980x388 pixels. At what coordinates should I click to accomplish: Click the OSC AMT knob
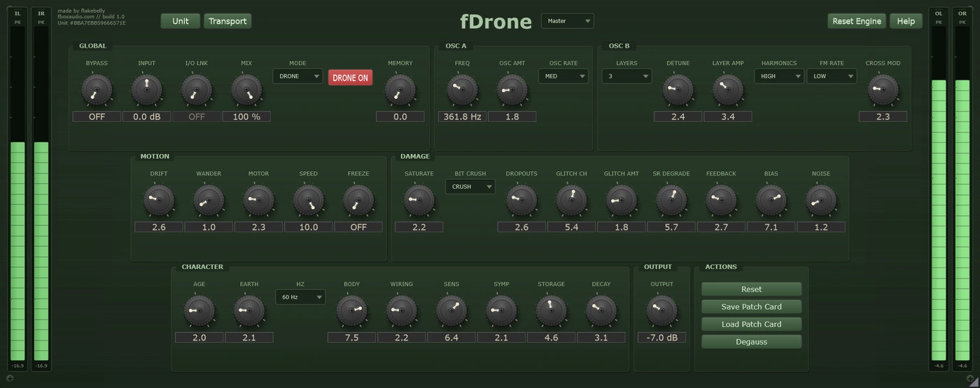point(512,90)
